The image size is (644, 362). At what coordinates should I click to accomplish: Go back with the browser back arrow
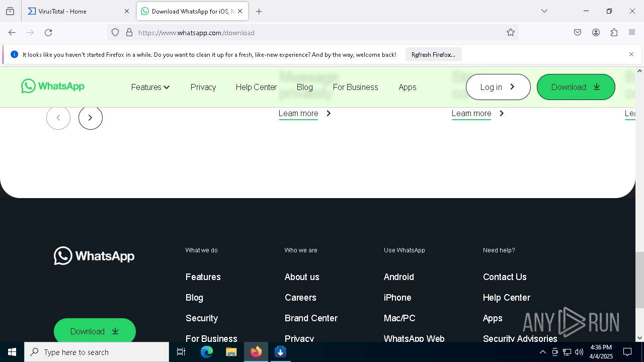pos(12,33)
